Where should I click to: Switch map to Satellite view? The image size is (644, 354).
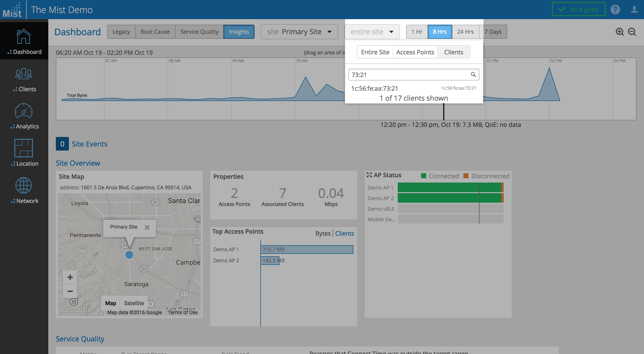pyautogui.click(x=134, y=303)
